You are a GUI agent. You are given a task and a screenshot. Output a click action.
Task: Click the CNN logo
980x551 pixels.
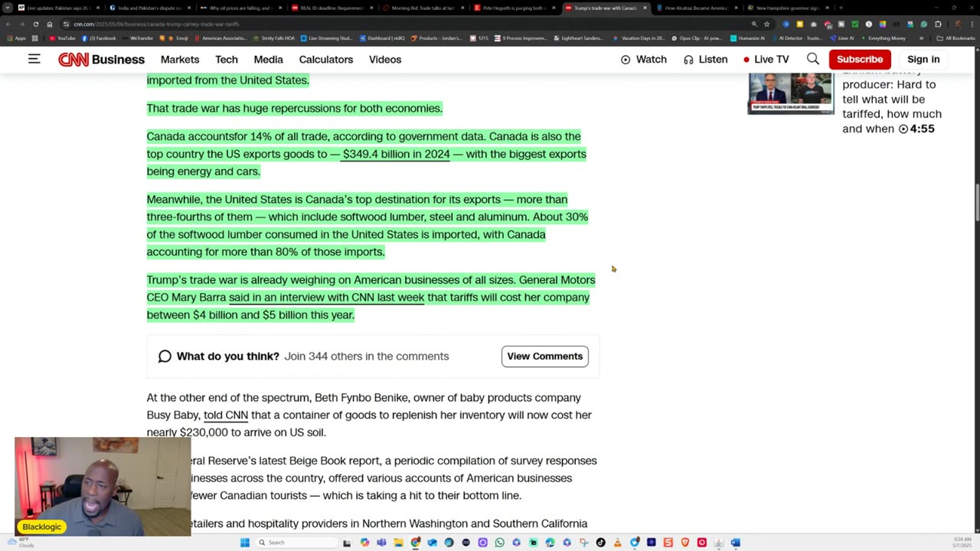coord(73,59)
